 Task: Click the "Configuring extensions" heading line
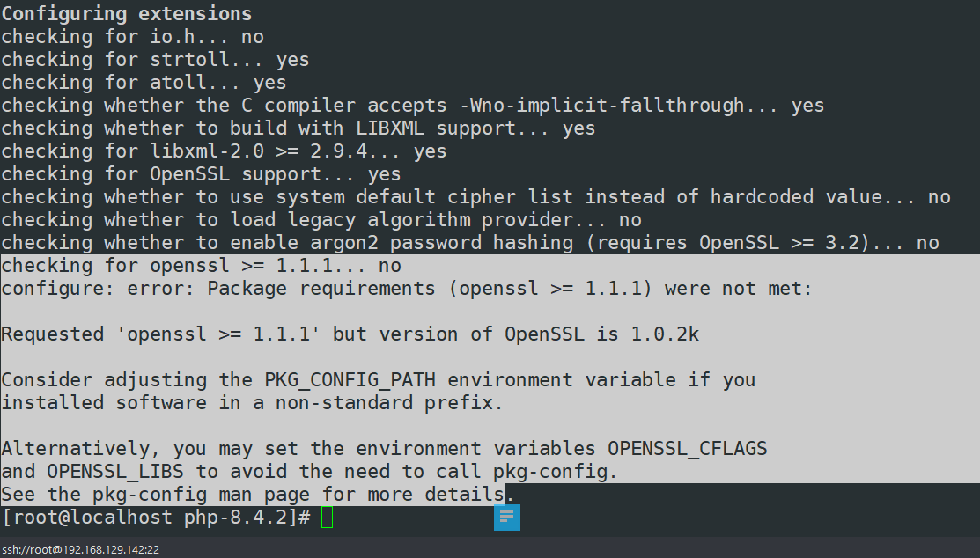click(126, 14)
